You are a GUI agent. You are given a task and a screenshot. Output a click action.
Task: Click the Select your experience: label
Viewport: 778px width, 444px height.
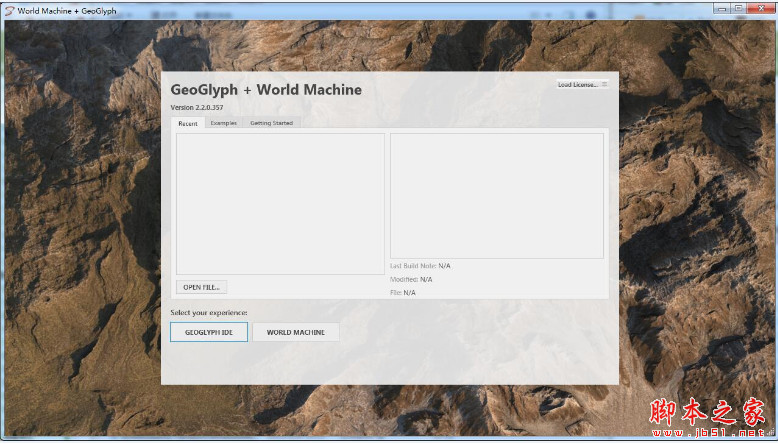(x=209, y=313)
